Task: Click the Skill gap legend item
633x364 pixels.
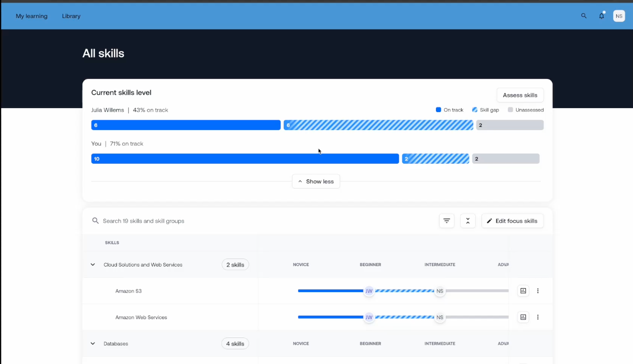Action: 485,110
